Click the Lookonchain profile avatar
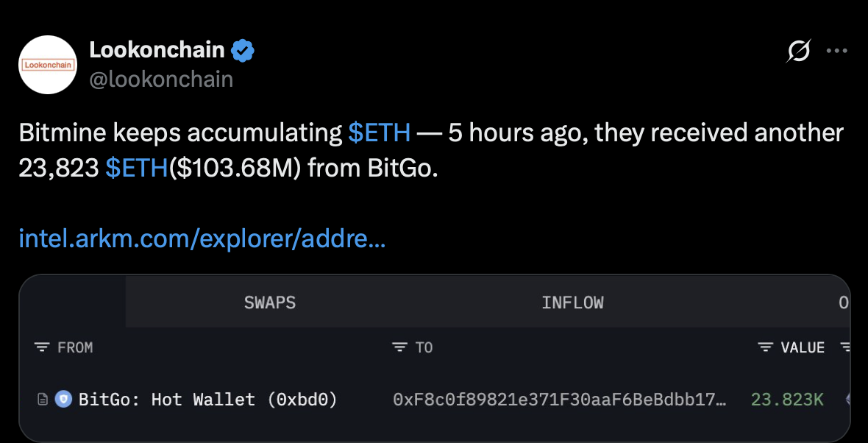Screen dimensions: 868x443 coord(49,65)
